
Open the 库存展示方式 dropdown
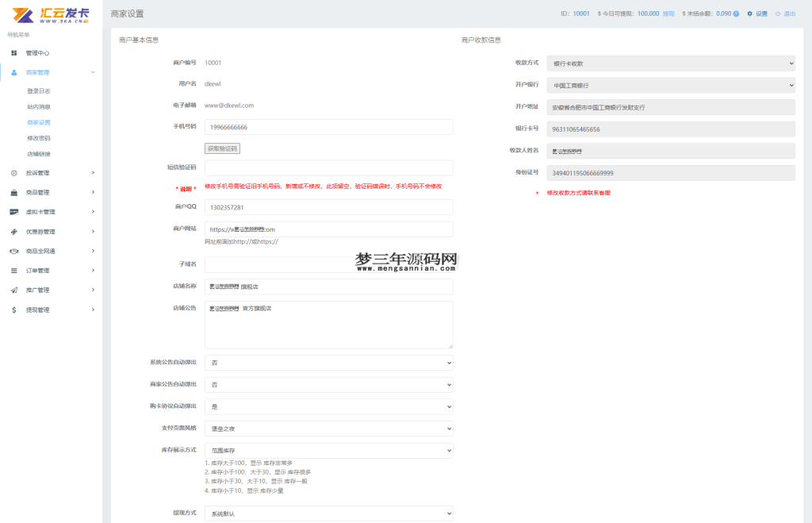click(x=328, y=449)
